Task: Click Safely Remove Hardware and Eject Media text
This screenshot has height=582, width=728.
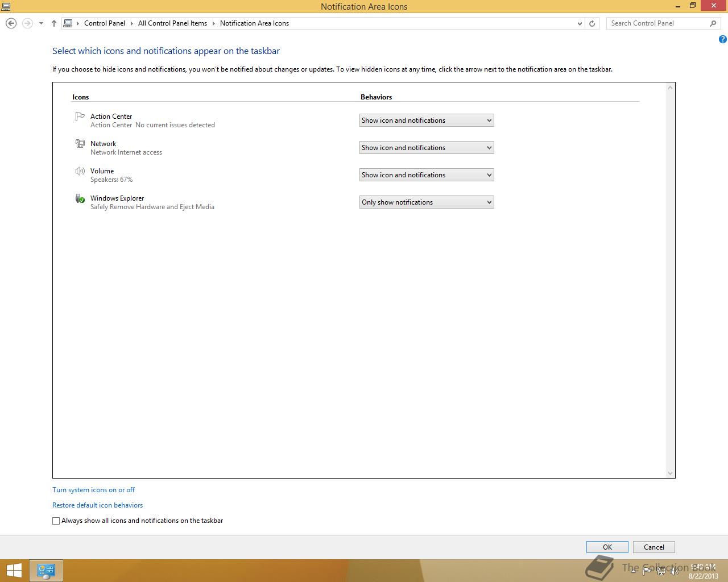Action: (152, 207)
